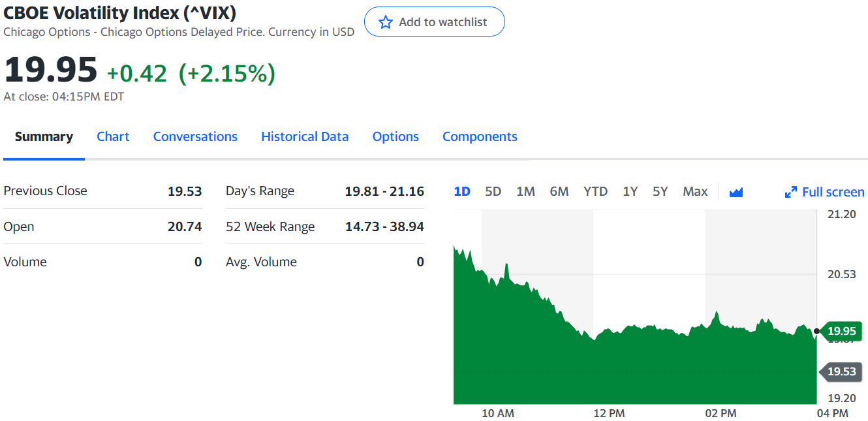Viewport: 868px width, 421px height.
Task: Open the Options tab
Action: [x=395, y=136]
